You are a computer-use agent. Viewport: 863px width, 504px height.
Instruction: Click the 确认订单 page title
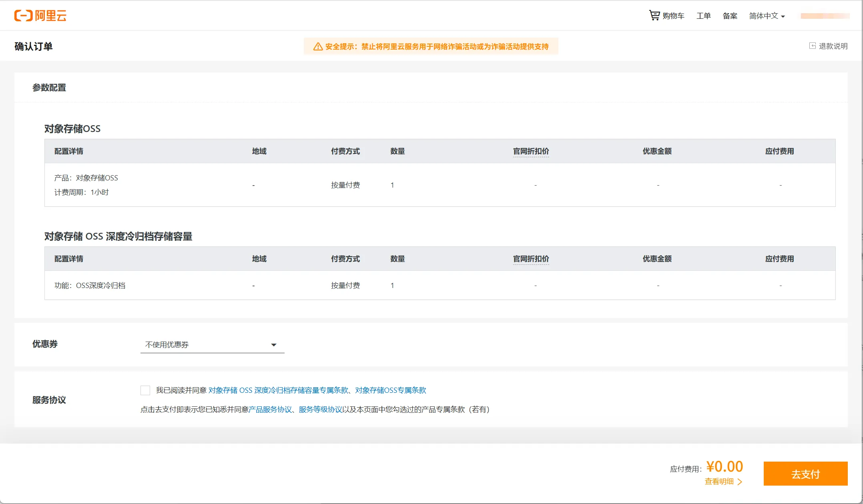click(33, 46)
